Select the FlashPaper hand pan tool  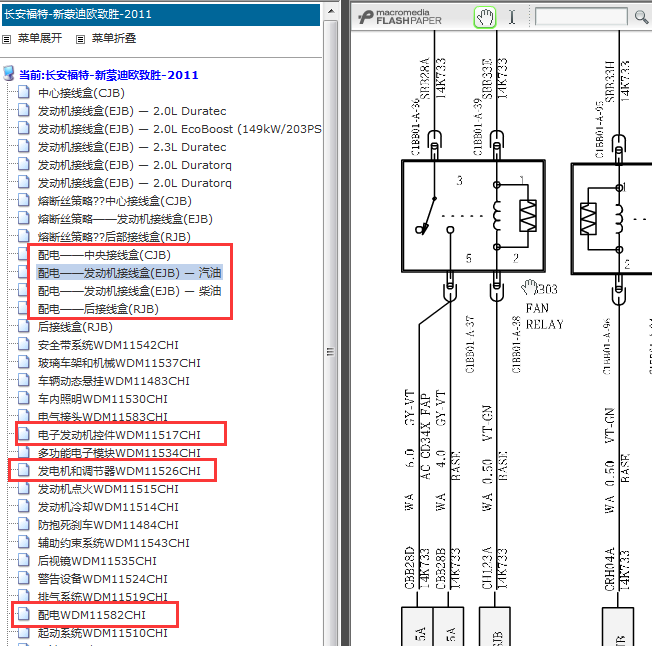point(485,17)
